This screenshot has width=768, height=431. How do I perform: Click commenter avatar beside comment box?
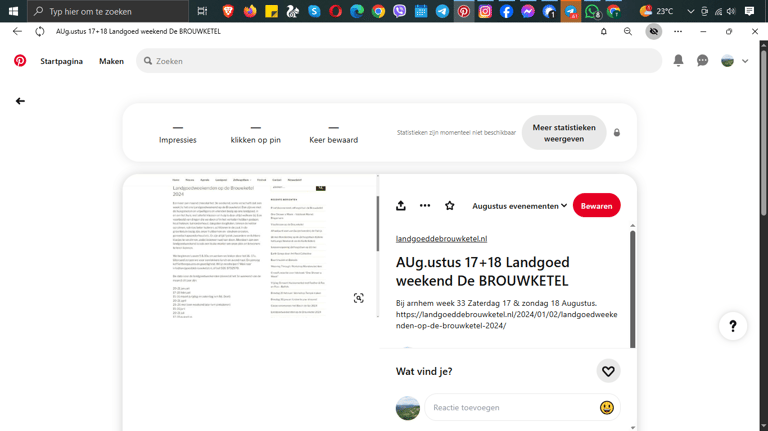(x=408, y=408)
